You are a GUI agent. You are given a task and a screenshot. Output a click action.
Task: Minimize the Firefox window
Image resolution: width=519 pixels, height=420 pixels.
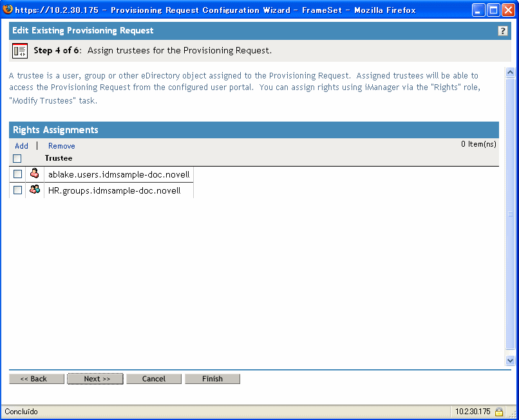click(x=478, y=10)
